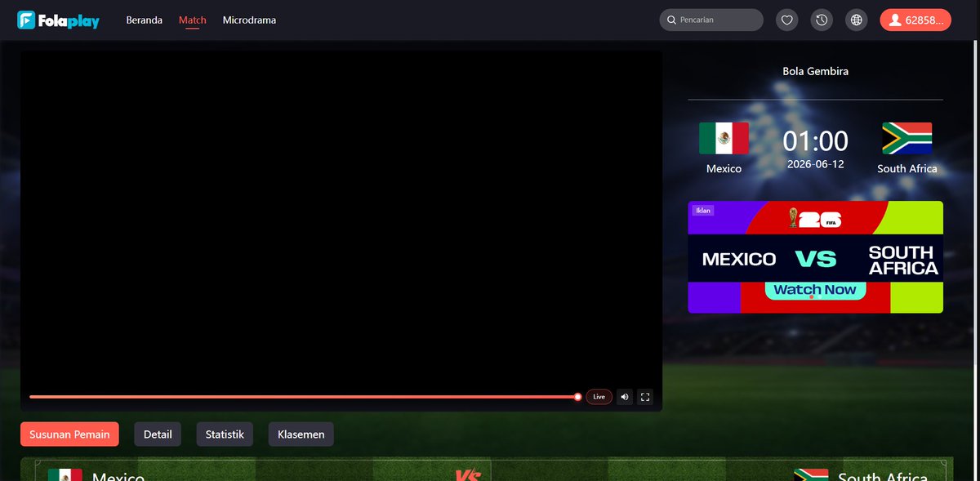Click the Pencarian search field
The width and height of the screenshot is (980, 481).
(x=711, y=20)
